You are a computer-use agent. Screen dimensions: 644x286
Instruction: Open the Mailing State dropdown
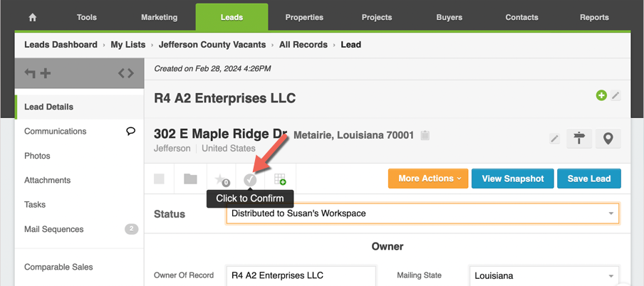(544, 275)
